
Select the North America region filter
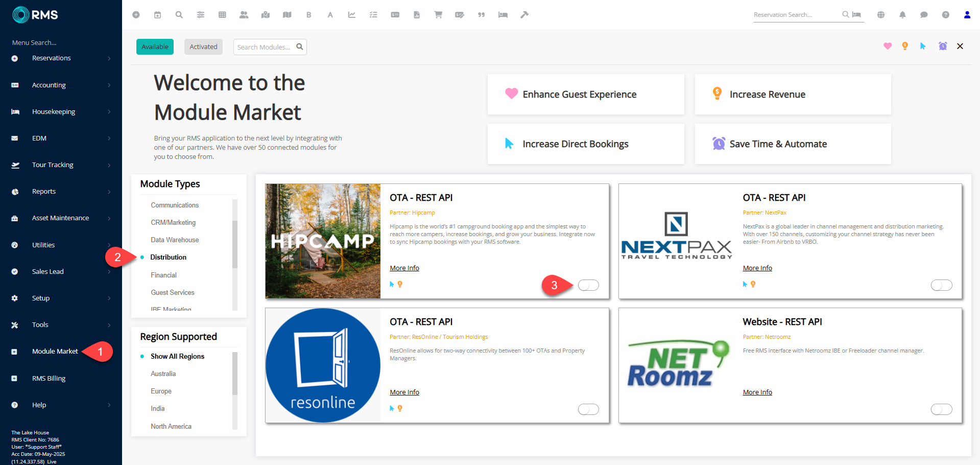171,426
